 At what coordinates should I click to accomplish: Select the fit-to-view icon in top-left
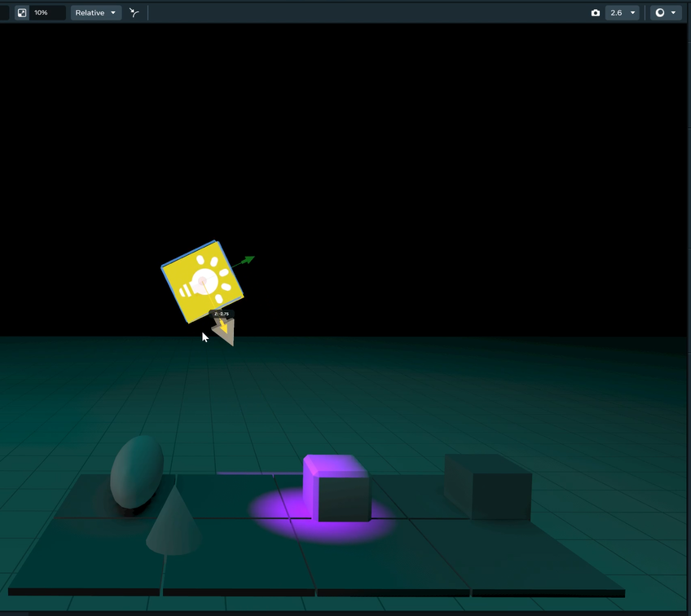pos(22,12)
